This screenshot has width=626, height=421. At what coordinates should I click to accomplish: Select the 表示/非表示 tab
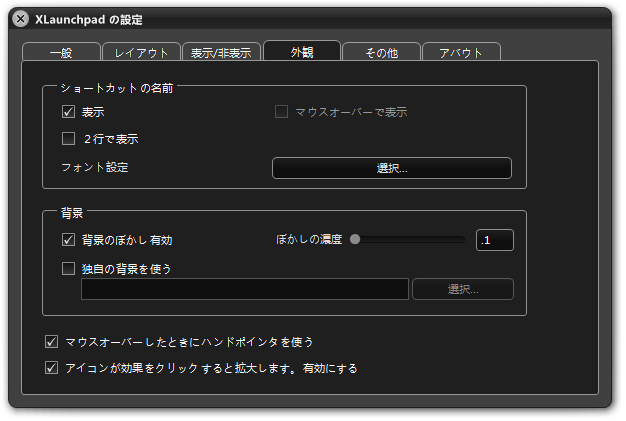221,52
